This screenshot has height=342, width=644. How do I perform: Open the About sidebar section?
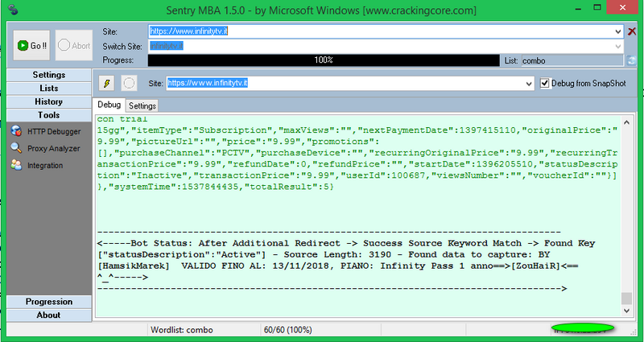(x=49, y=315)
